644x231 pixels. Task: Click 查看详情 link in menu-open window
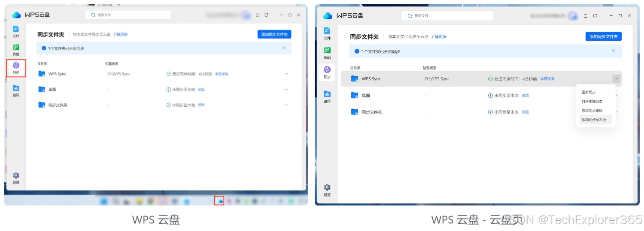click(547, 79)
